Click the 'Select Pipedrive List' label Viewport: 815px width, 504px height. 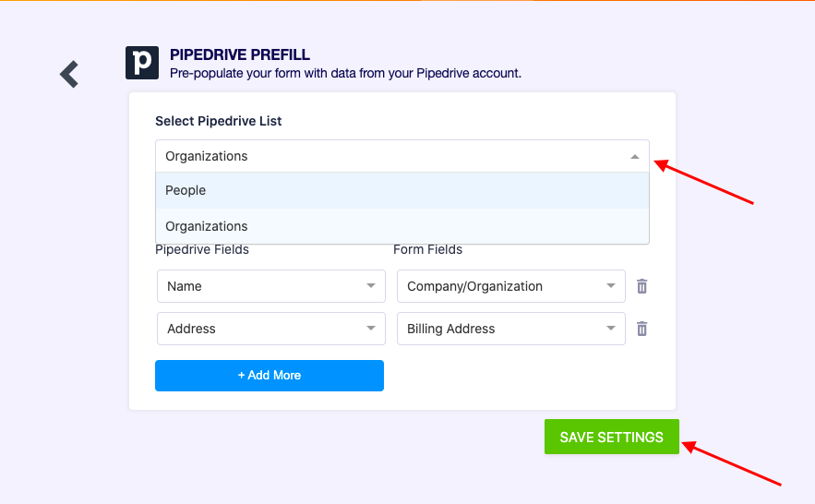point(218,121)
